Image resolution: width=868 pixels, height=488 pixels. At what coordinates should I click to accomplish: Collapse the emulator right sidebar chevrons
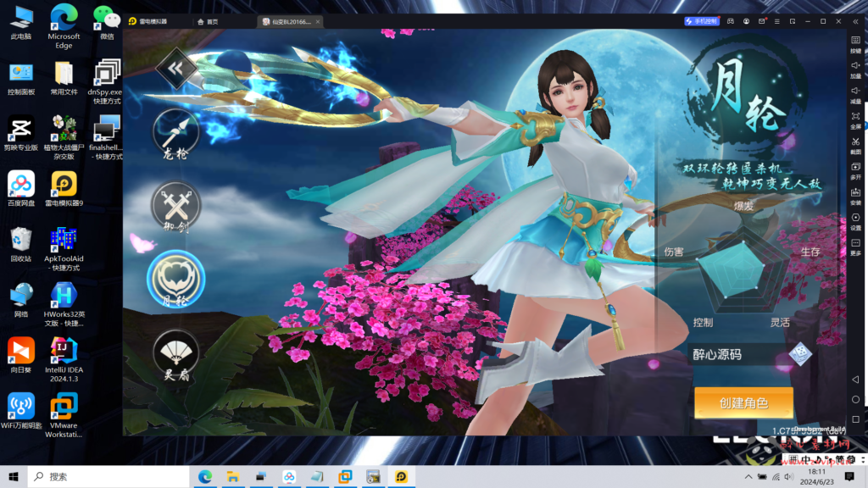click(x=855, y=20)
